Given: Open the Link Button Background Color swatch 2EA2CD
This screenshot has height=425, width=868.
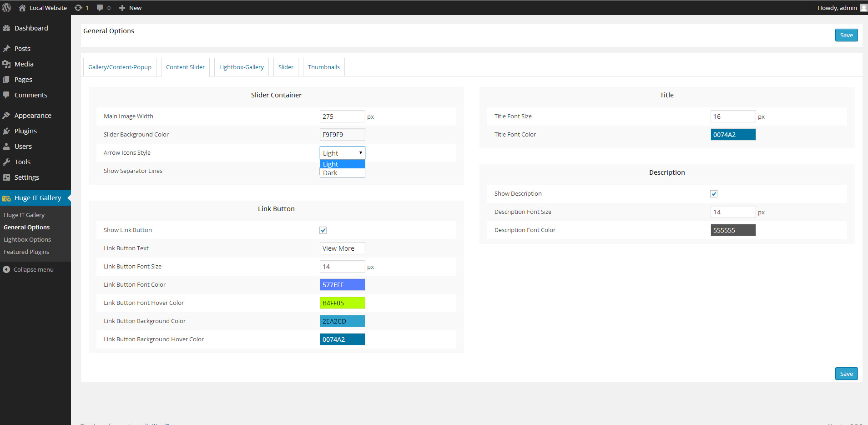Looking at the screenshot, I should pos(342,321).
